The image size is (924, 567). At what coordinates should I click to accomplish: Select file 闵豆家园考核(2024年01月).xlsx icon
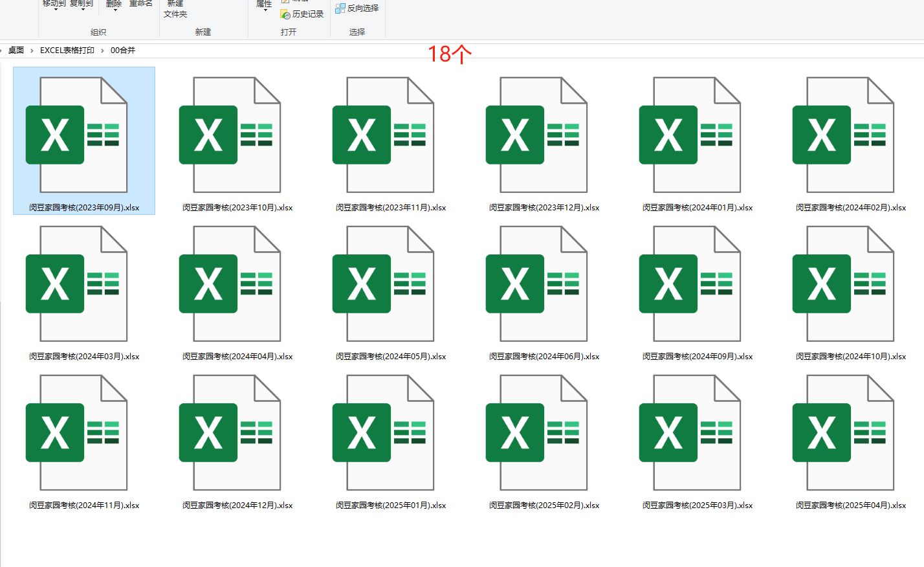[690, 135]
